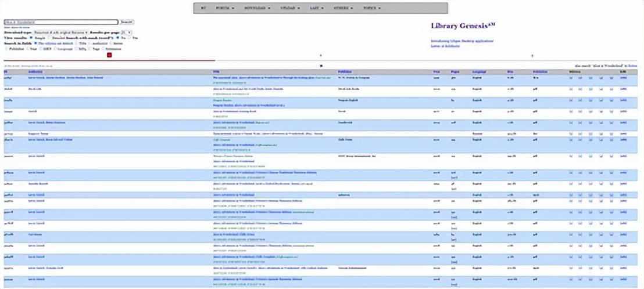
Task: Select the Extension search field radio
Action: click(x=103, y=49)
